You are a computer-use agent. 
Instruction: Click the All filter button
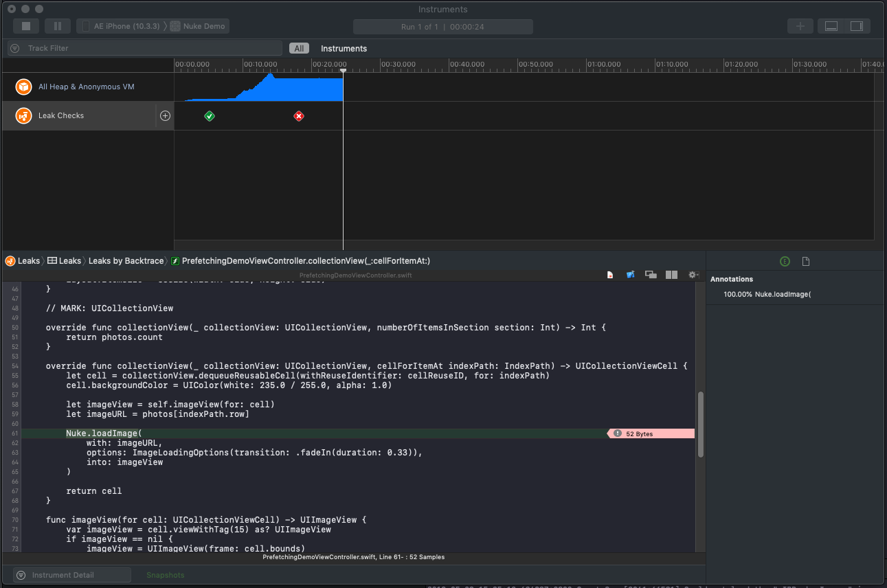[299, 48]
